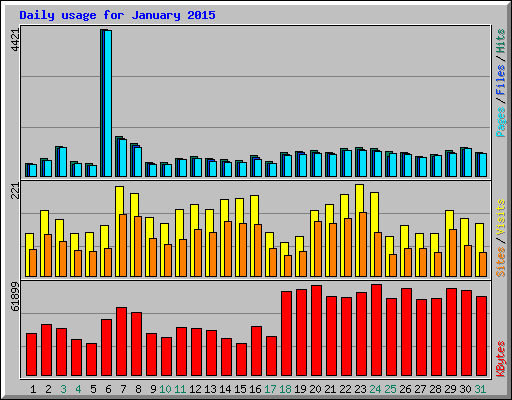Click the Hits legend label
Viewport: 512px width, 400px height.
[501, 41]
